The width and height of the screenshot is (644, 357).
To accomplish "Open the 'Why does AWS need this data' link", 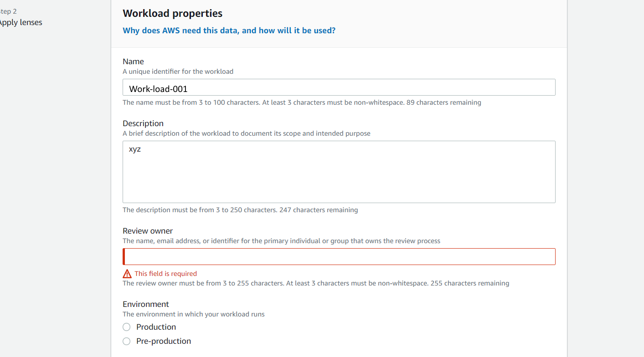I will click(229, 31).
